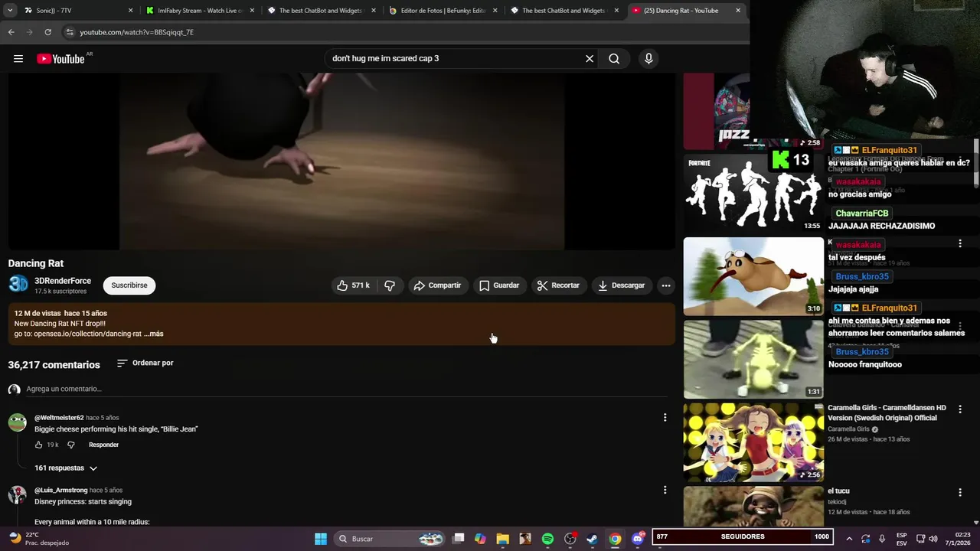Open Steam from the taskbar
Viewport: 980px width, 551px height.
coord(592,539)
